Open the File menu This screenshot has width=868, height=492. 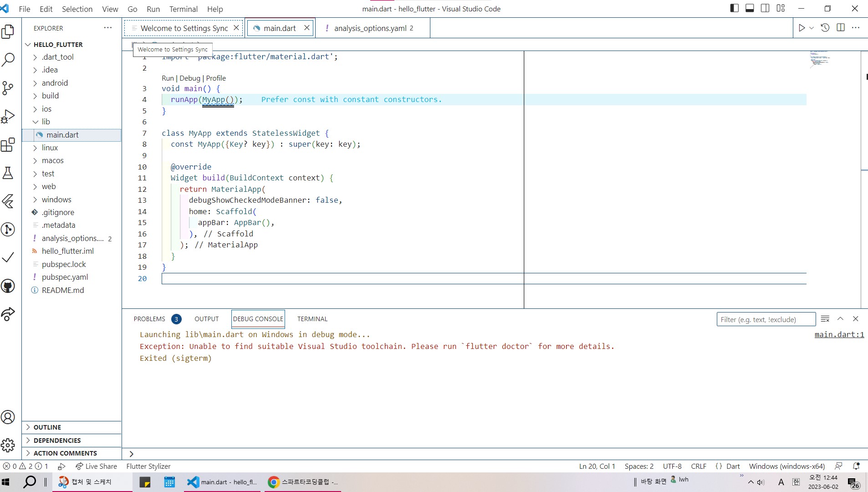[25, 9]
